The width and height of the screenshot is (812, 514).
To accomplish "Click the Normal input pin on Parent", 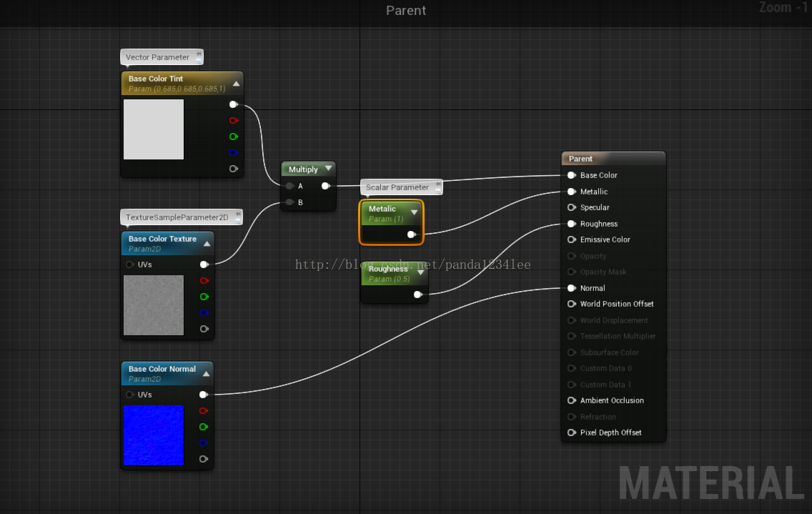I will click(x=572, y=288).
